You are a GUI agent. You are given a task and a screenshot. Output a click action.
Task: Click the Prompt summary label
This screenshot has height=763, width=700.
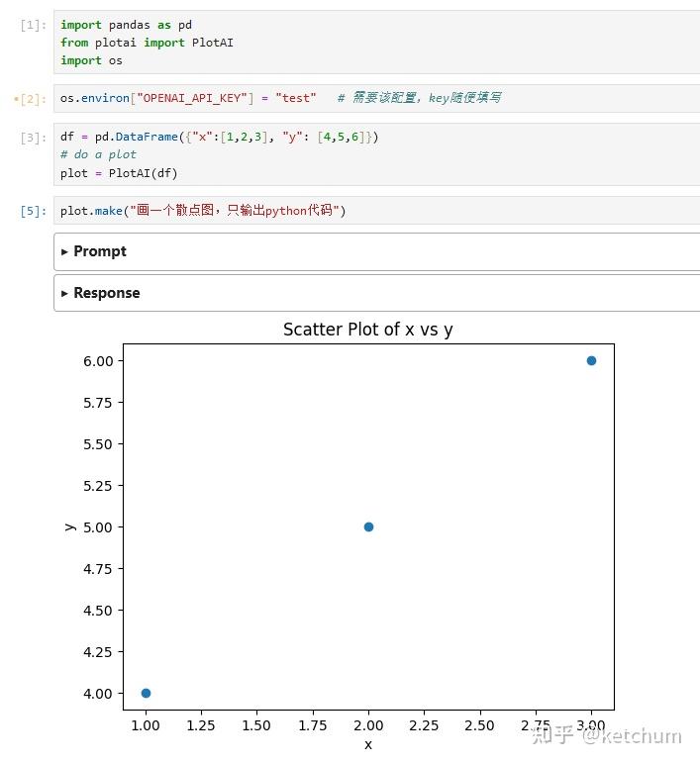100,251
